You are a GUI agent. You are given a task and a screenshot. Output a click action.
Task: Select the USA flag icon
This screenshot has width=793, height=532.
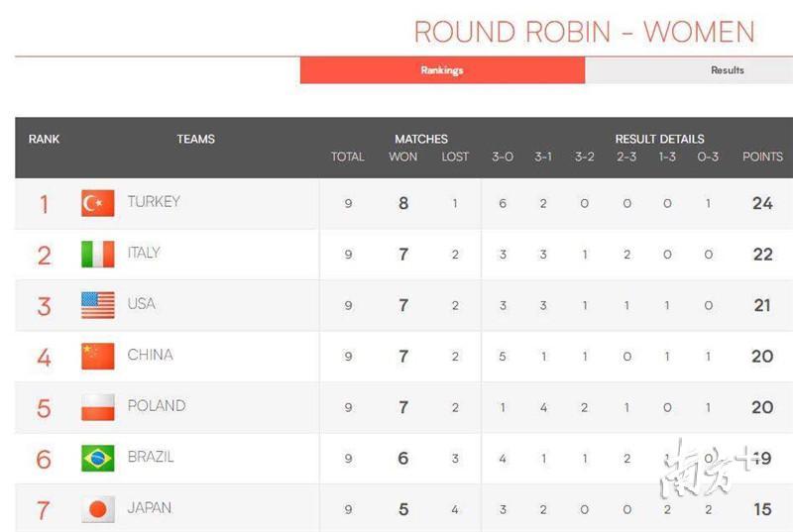coord(97,305)
